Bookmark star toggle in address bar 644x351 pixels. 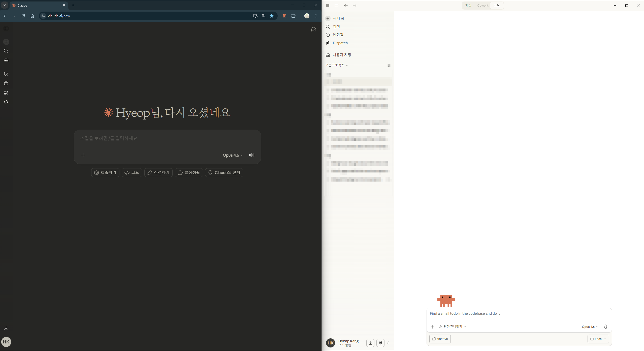point(272,16)
